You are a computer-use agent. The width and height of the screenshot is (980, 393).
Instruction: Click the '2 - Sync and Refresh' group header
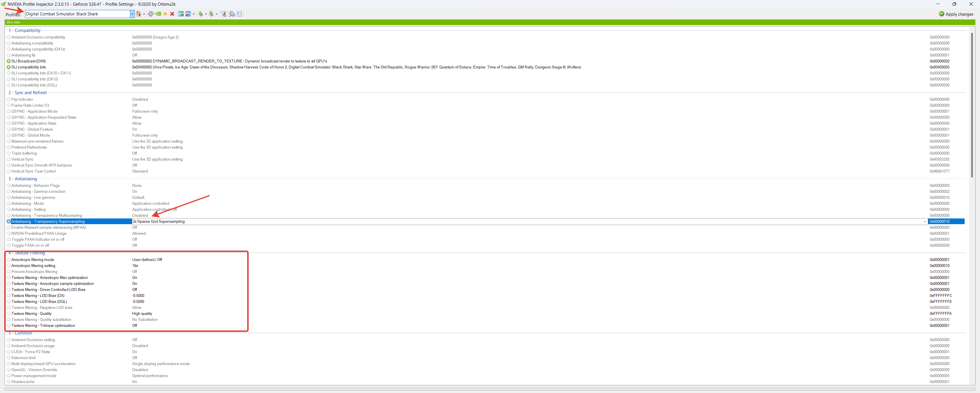click(x=27, y=92)
